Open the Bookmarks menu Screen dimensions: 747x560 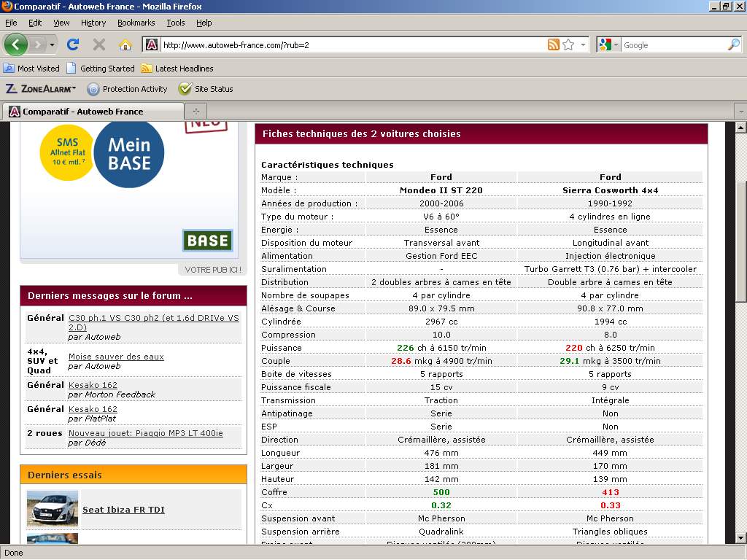136,23
